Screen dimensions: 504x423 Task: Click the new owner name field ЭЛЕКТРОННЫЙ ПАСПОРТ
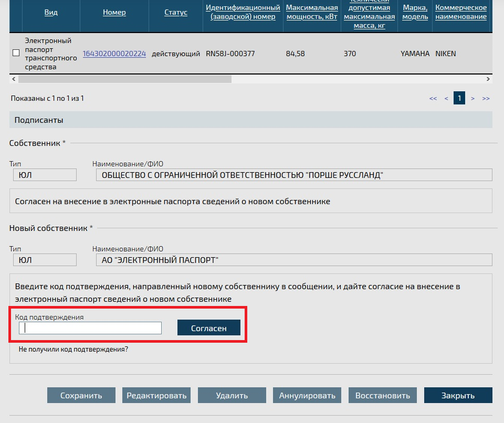[x=294, y=260]
